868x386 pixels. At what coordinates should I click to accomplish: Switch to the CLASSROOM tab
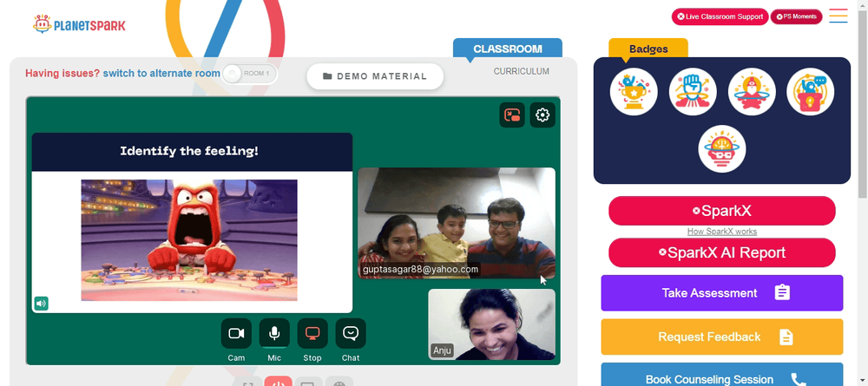[508, 48]
